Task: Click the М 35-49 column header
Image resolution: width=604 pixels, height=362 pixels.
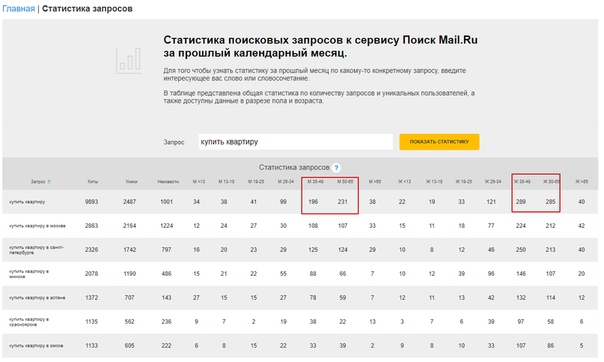Action: 315,182
